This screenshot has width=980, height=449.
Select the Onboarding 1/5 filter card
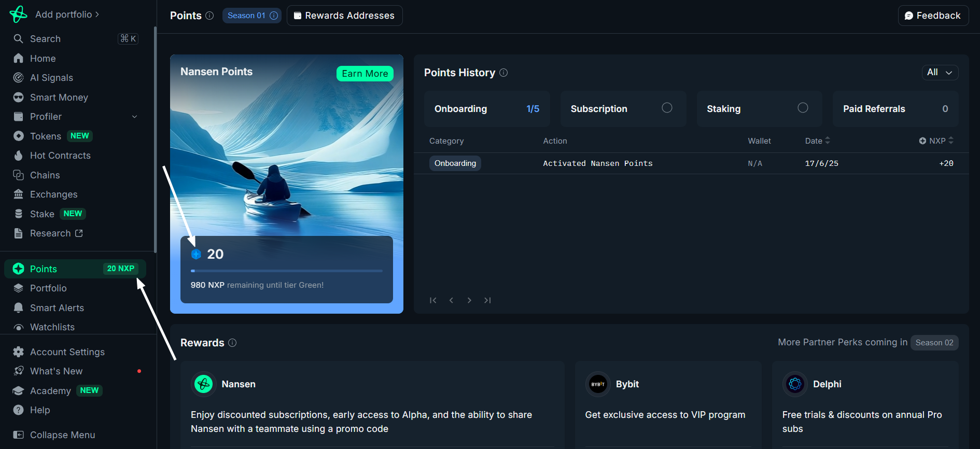486,109
